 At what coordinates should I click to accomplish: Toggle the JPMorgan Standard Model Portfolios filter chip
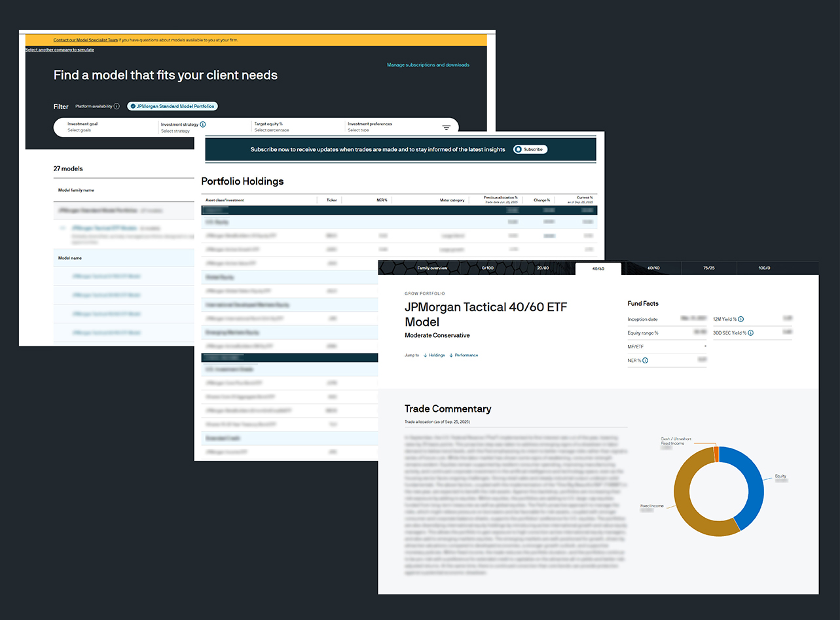click(x=172, y=106)
